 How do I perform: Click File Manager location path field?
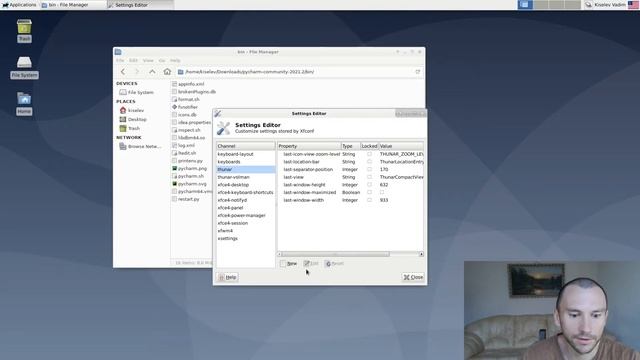point(299,72)
